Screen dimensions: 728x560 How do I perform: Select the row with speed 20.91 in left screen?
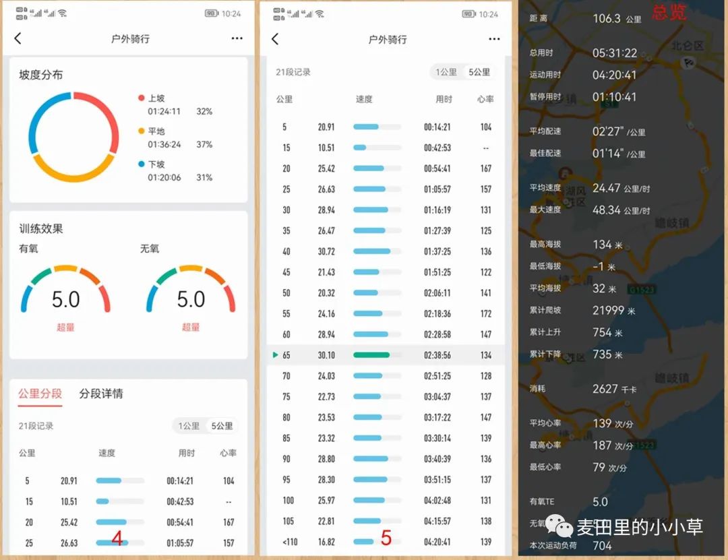coord(128,480)
